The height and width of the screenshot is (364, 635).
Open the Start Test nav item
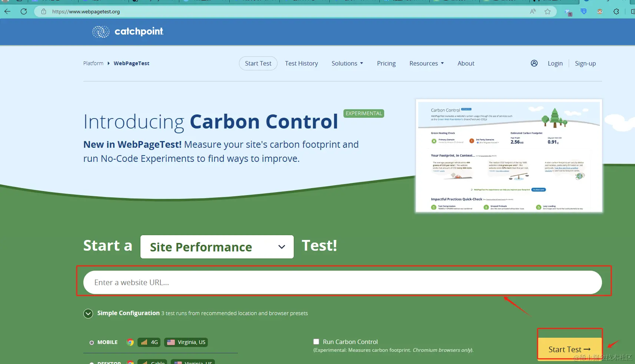pos(258,63)
